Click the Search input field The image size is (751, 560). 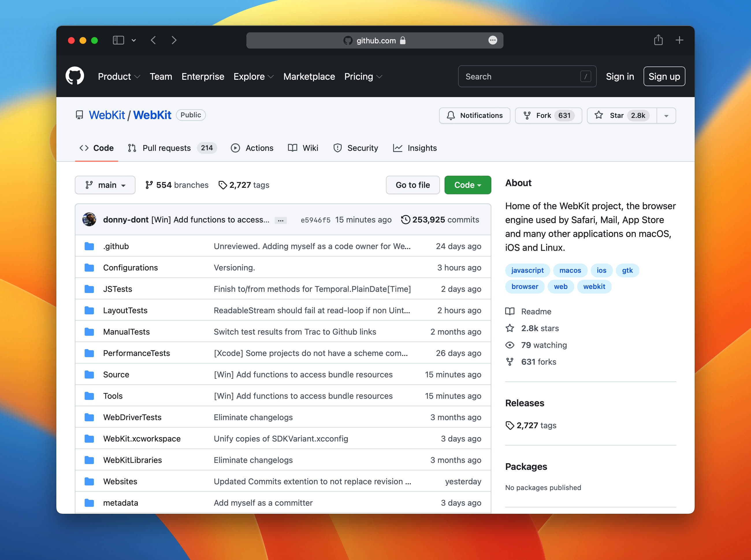coord(527,76)
